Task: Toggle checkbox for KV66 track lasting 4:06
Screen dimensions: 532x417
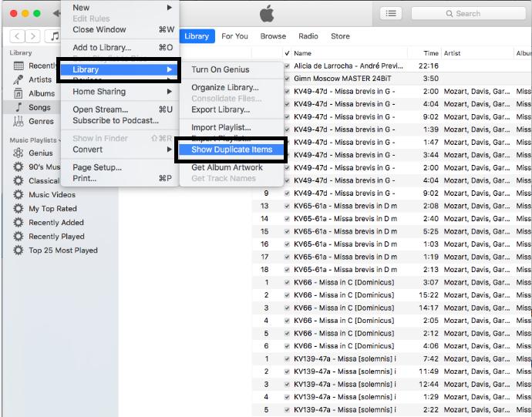Action: [287, 346]
